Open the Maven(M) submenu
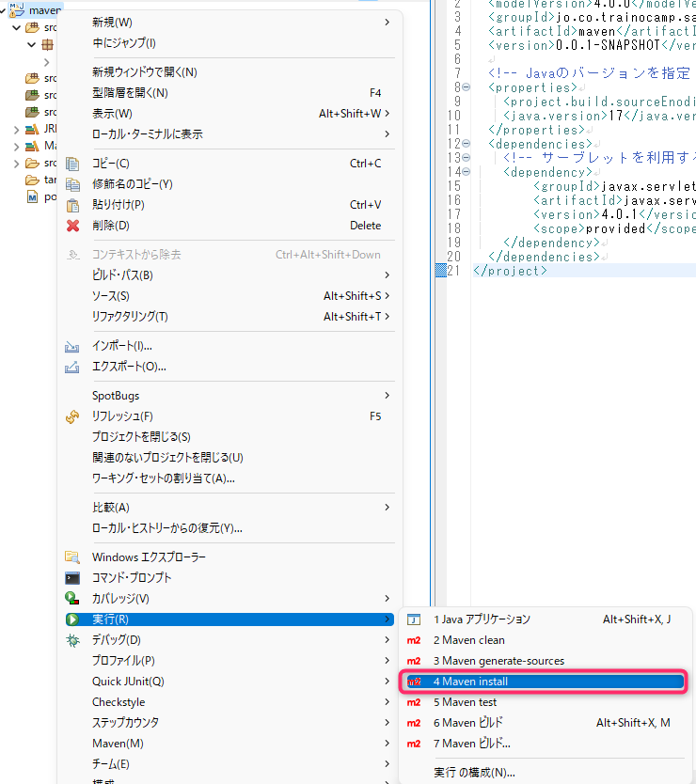The width and height of the screenshot is (696, 784). 230,744
